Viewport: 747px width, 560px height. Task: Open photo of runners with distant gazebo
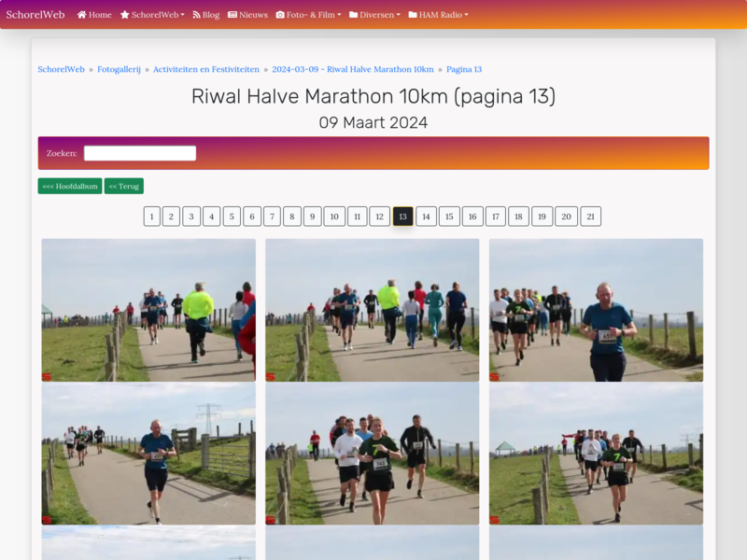[x=596, y=454]
